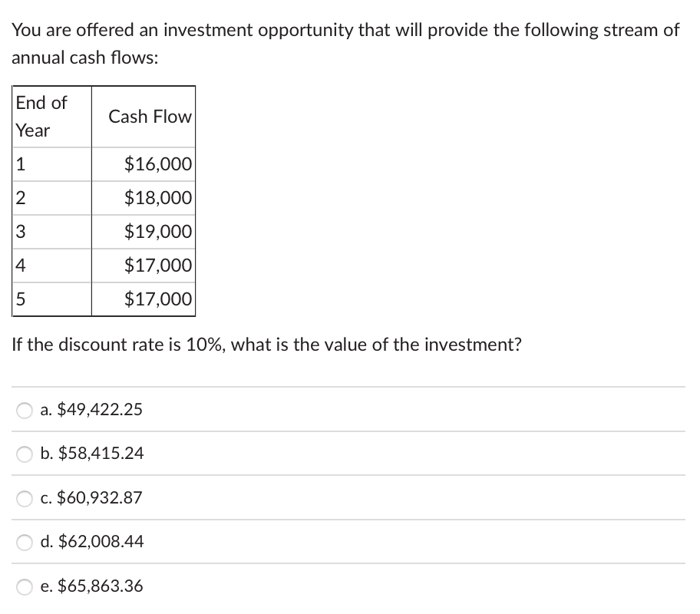Screen dimensions: 700x614
Task: Select the radio button for option e
Action: [x=25, y=587]
